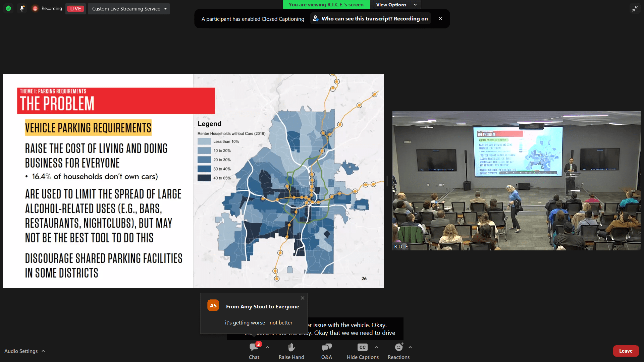Open the Q&A panel
Viewport: 644px width, 362px height.
[326, 348]
